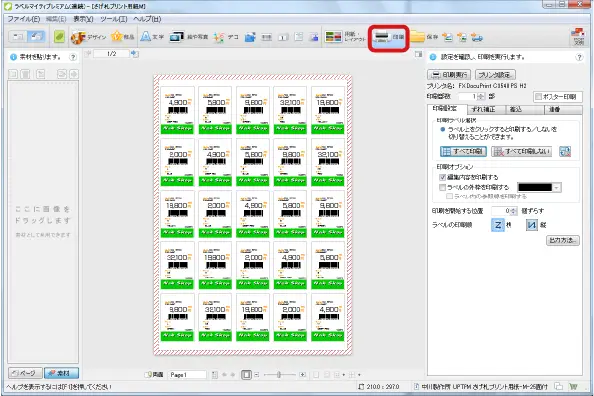This screenshot has width=594, height=396.
Task: Click the プリンタ設定 (Printer settings) button
Action: click(495, 75)
